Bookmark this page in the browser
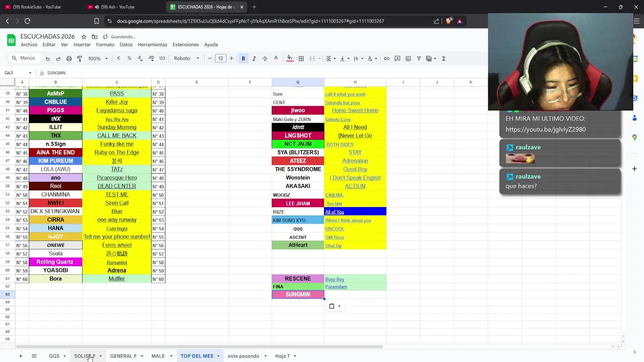Screen dimensions: 644x362 pos(97,21)
